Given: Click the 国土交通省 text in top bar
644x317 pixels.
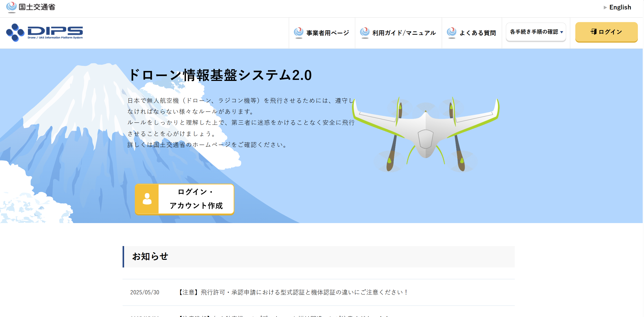Looking at the screenshot, I should click(37, 7).
